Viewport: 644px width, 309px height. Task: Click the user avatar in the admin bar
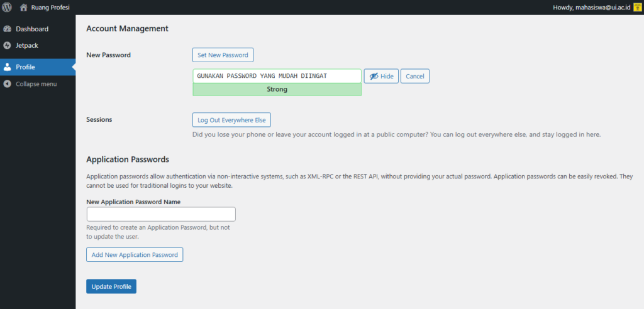pyautogui.click(x=637, y=8)
